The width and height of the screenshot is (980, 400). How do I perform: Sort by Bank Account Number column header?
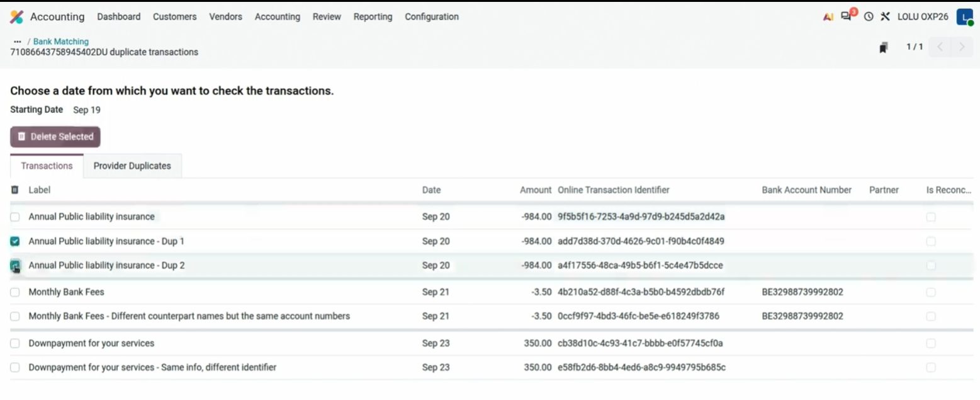click(806, 190)
